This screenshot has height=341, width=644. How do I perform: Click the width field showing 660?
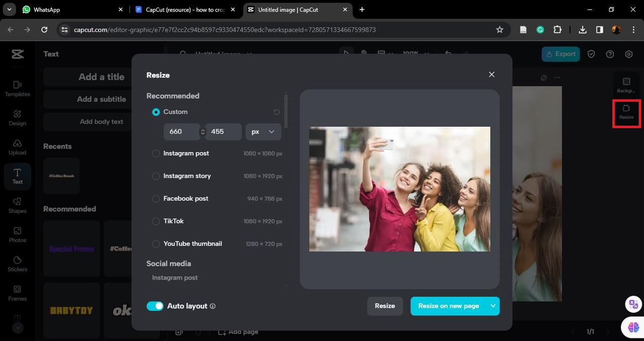click(182, 132)
